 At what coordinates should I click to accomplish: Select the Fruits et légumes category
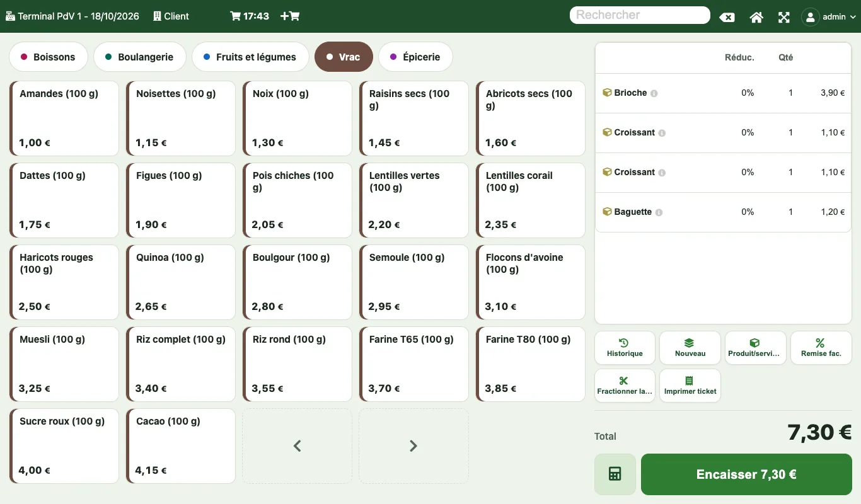[250, 57]
